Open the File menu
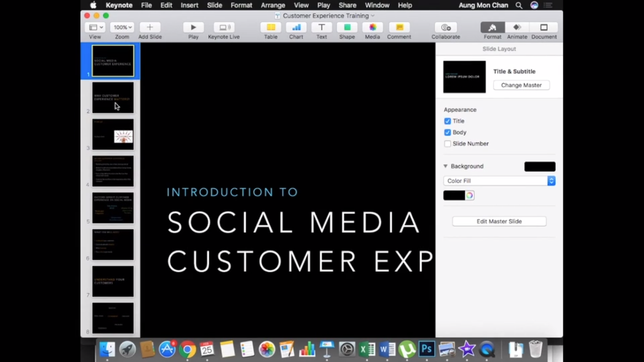Viewport: 644px width, 362px height. (147, 5)
